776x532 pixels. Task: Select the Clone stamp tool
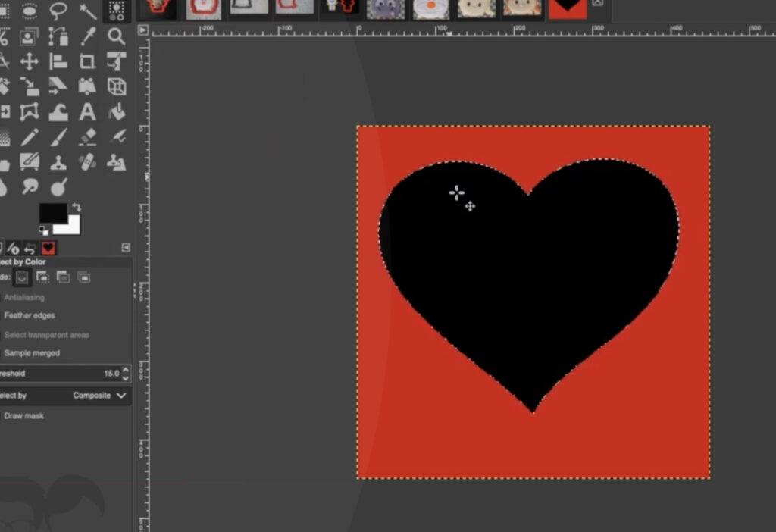point(58,162)
